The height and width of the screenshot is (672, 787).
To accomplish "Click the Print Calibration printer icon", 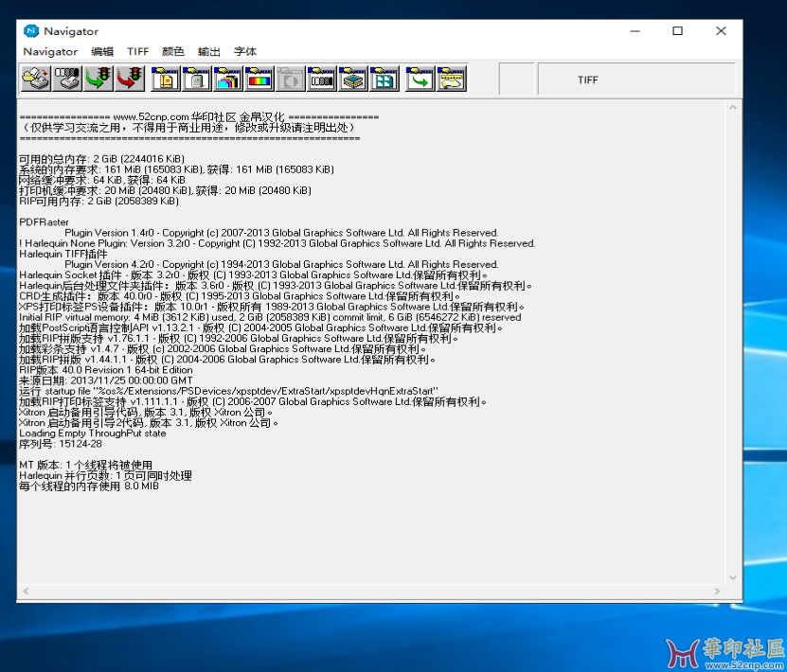I will 66,79.
